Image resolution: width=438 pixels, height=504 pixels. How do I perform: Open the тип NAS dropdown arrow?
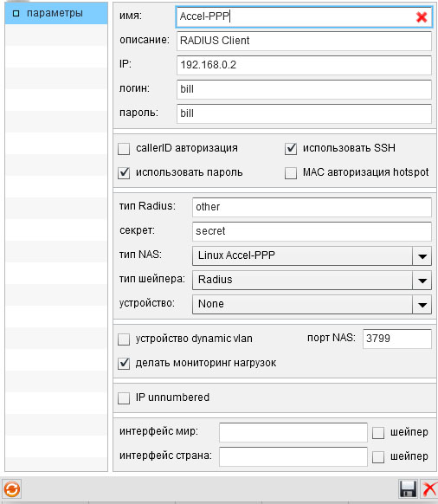pyautogui.click(x=422, y=255)
